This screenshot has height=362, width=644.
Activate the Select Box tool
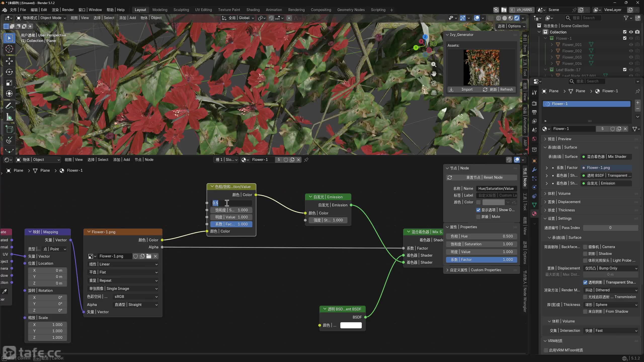9,38
